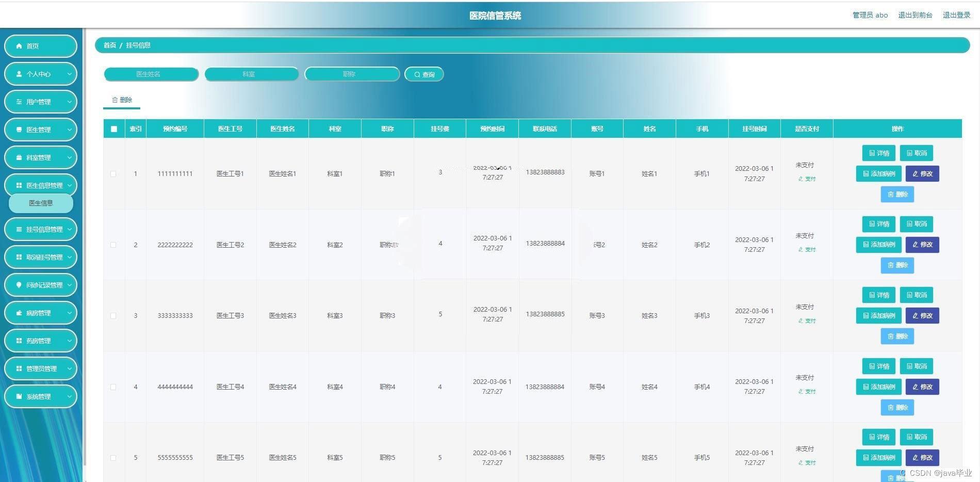The width and height of the screenshot is (980, 482).
Task: Click the icon beside 科室管理
Action: point(19,157)
